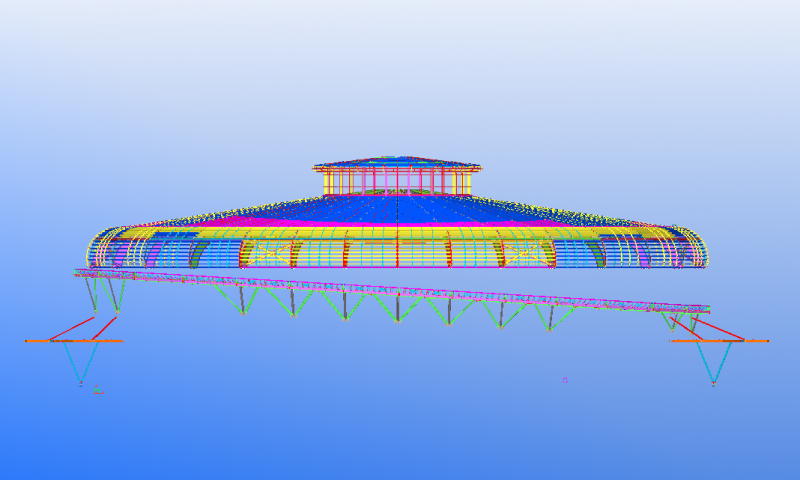Image resolution: width=800 pixels, height=480 pixels.
Task: Select the central gray vertical truss strut
Action: click(397, 307)
